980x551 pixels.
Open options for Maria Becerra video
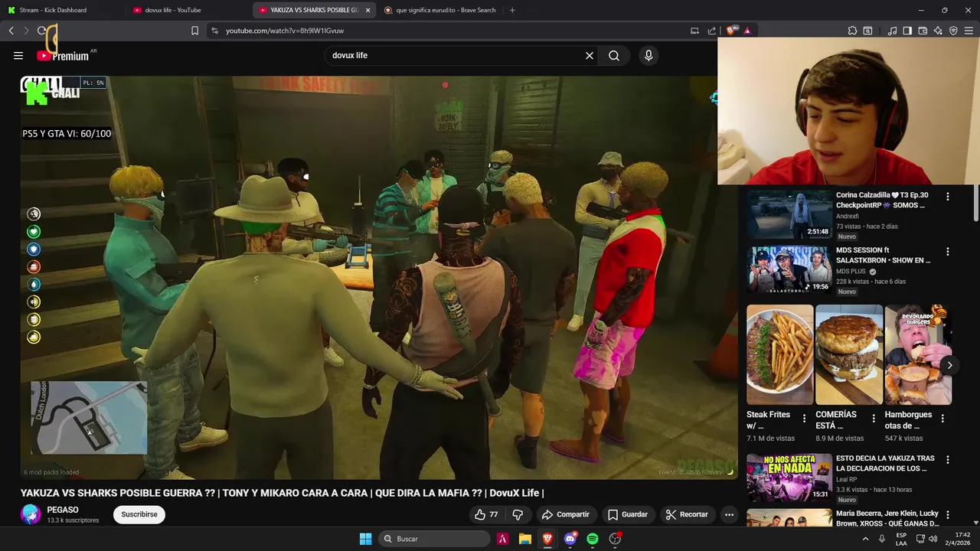pyautogui.click(x=947, y=515)
